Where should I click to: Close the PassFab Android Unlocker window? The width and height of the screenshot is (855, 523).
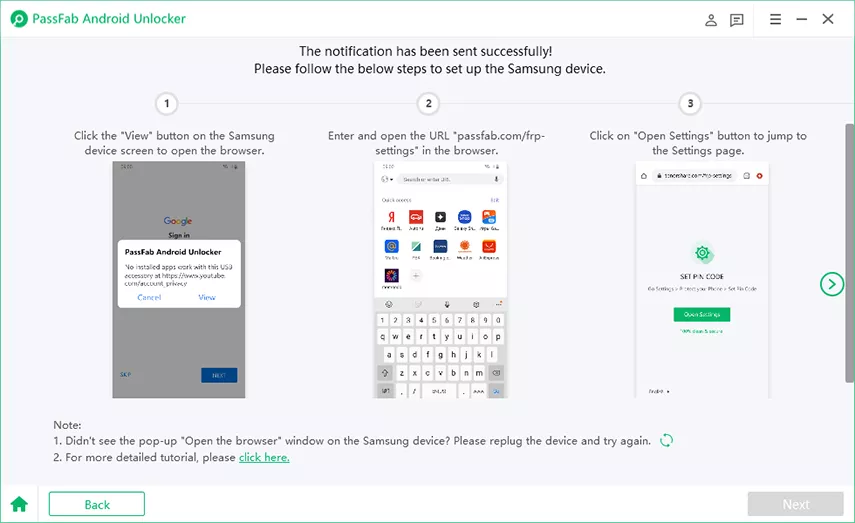[828, 19]
